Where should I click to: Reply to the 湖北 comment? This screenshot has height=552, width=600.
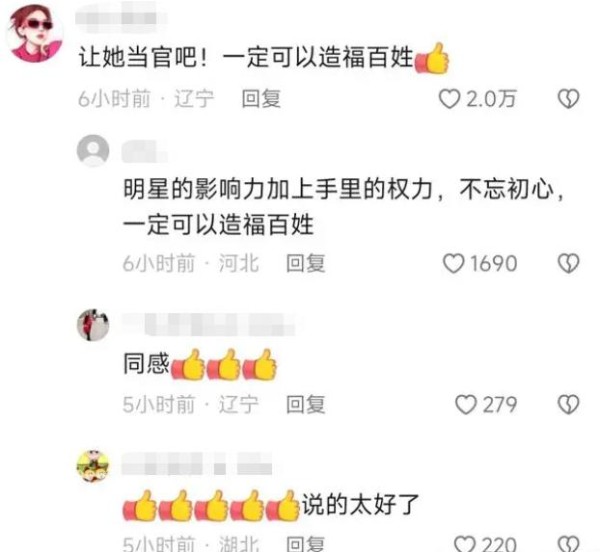coord(306,544)
